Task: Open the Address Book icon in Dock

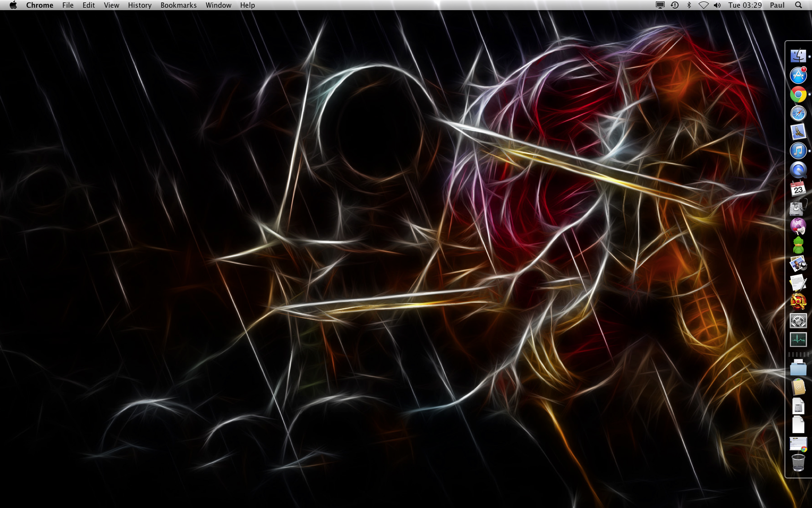Action: [798, 387]
